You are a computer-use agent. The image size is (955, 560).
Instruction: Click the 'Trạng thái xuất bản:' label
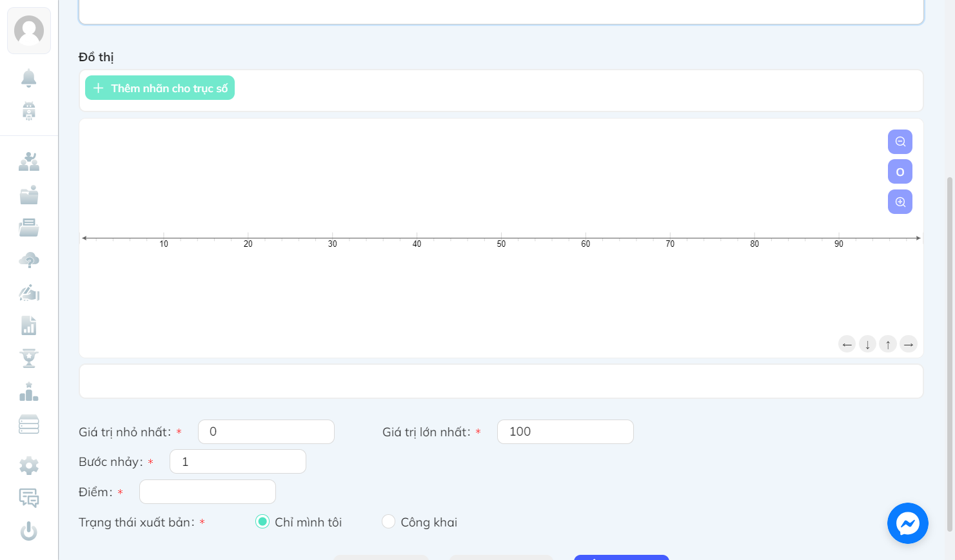click(x=137, y=522)
